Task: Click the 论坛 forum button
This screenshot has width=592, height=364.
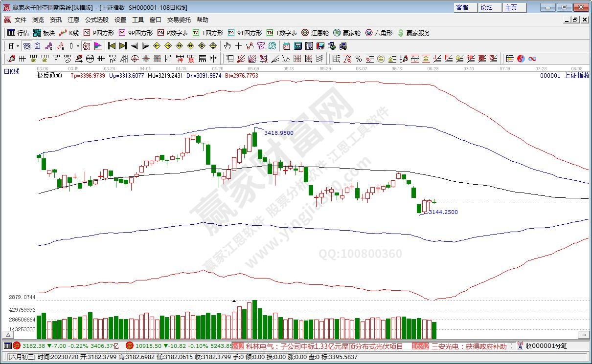Action: [x=486, y=7]
